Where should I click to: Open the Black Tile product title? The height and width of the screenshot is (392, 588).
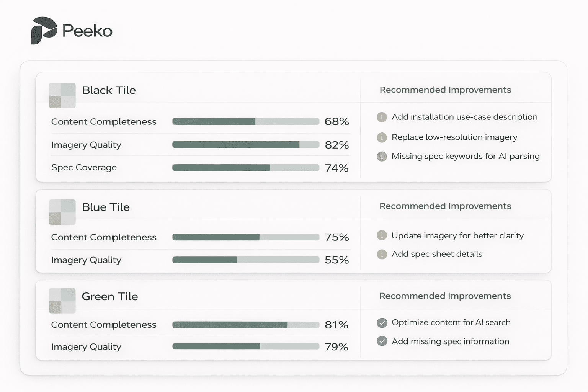click(x=109, y=90)
